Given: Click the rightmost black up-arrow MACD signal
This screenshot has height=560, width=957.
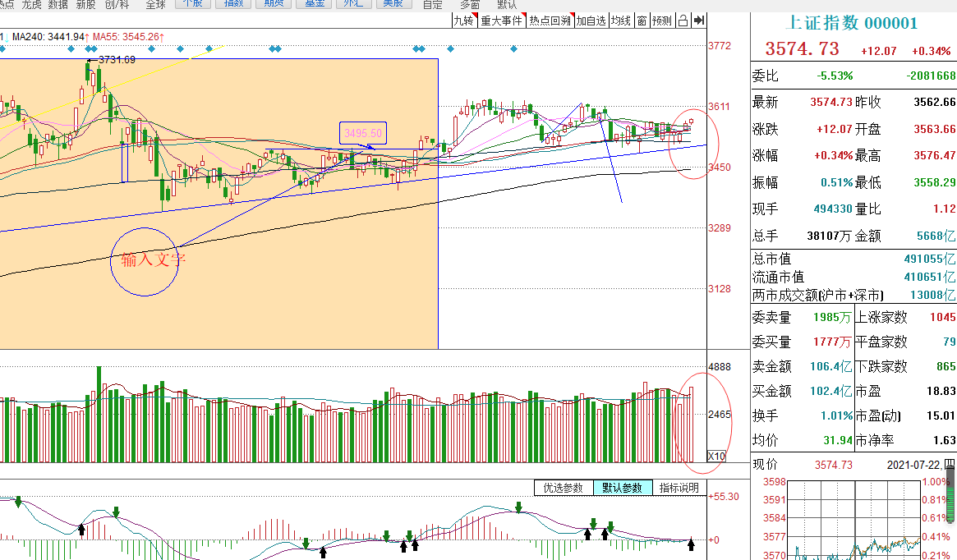Looking at the screenshot, I should click(x=691, y=544).
